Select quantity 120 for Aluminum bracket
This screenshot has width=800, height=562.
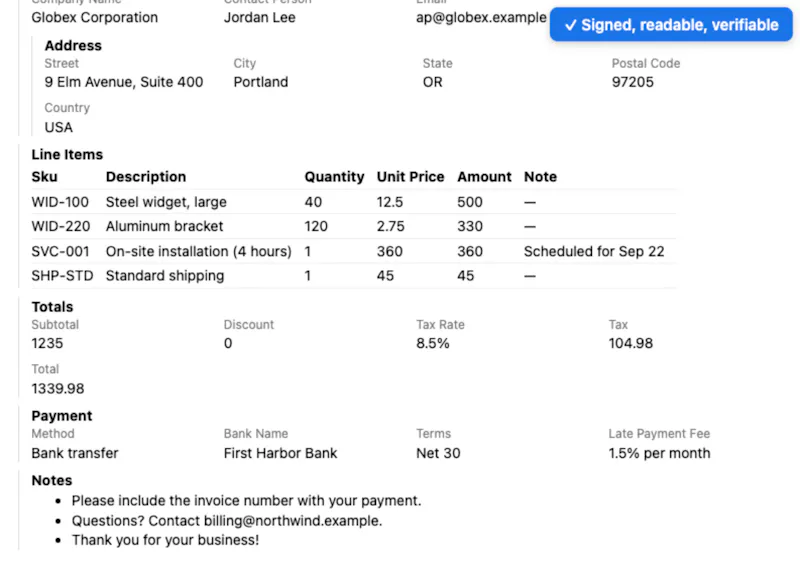(x=316, y=226)
